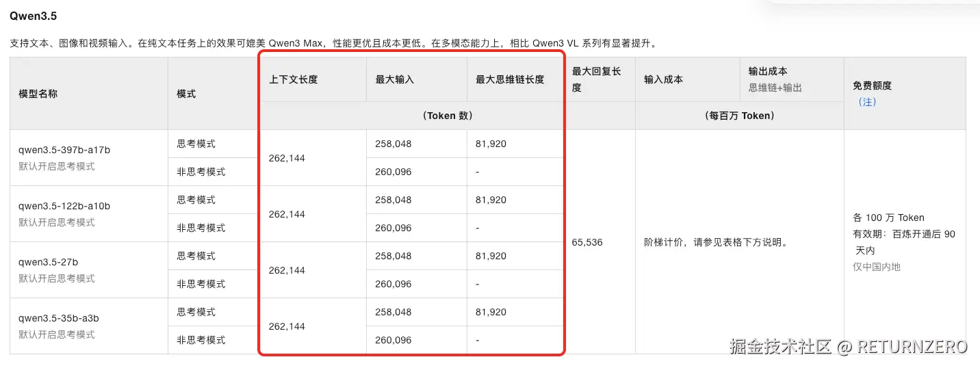
Task: Click 262,144 context length for qwen3.5-397b-a17b
Action: point(287,158)
